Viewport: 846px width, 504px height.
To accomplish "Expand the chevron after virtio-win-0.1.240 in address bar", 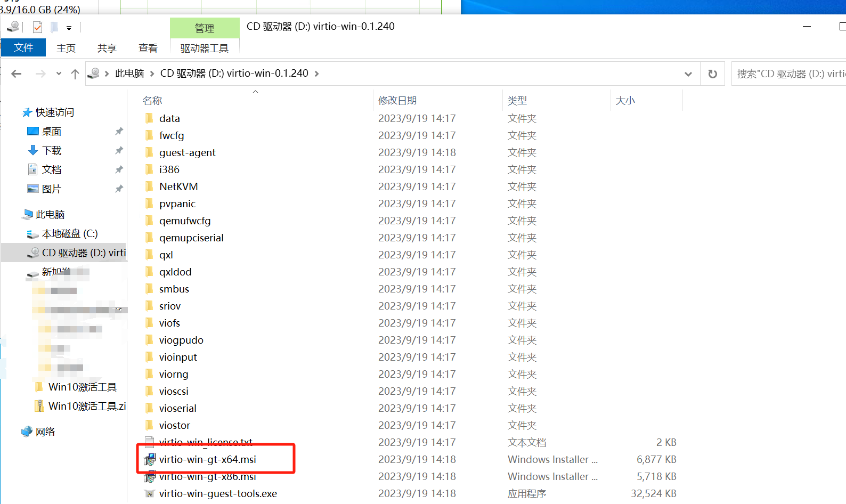I will point(316,74).
